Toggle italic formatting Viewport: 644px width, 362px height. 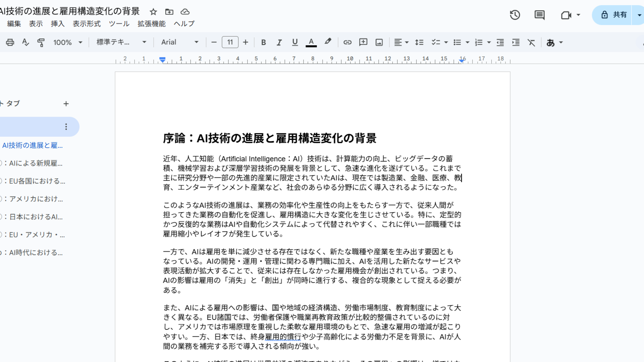279,42
